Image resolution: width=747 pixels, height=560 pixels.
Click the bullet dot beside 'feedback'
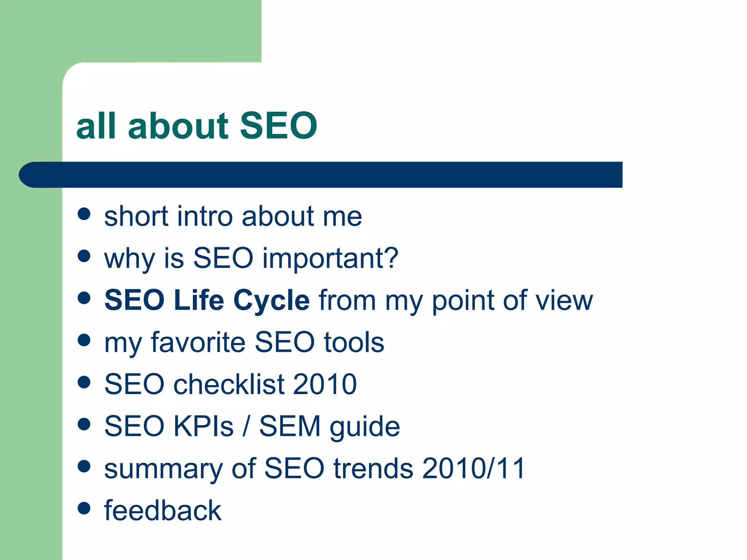[84, 508]
